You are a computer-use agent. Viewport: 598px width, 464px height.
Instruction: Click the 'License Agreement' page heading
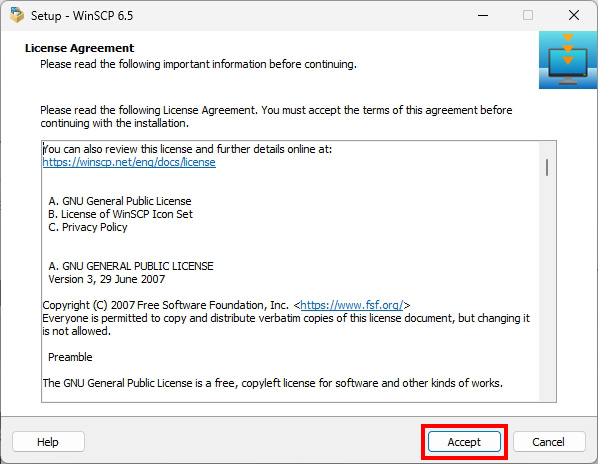coord(79,48)
